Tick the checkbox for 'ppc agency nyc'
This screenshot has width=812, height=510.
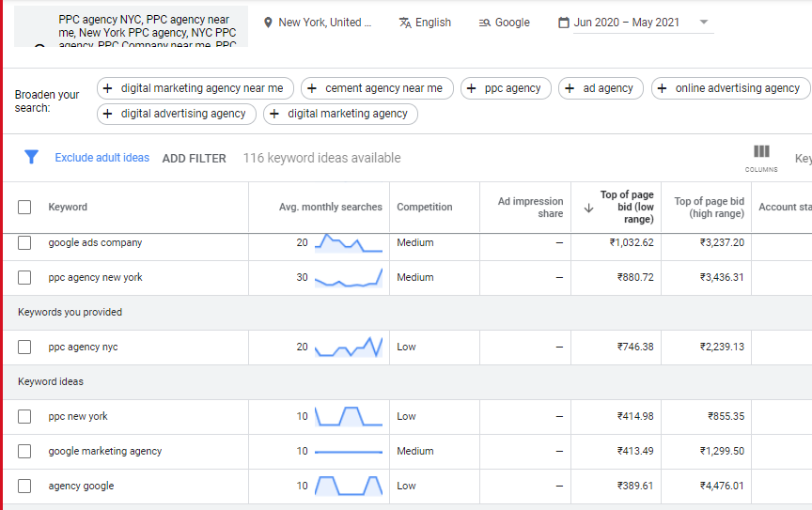[x=25, y=348]
